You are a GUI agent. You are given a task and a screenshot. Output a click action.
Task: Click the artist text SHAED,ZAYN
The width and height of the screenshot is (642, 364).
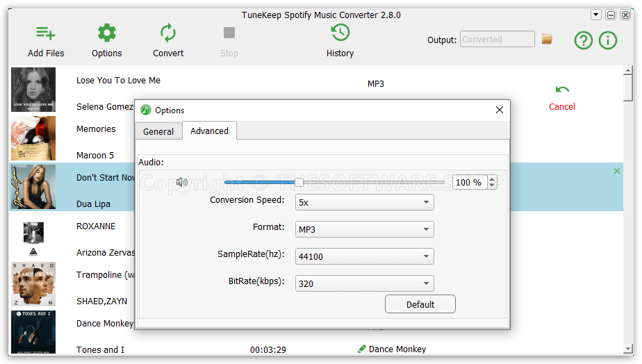pos(101,301)
